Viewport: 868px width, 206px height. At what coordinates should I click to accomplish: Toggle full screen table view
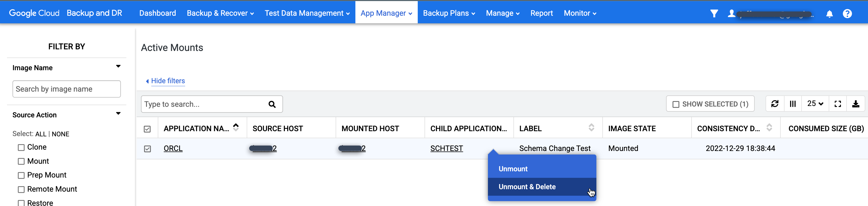(x=838, y=104)
